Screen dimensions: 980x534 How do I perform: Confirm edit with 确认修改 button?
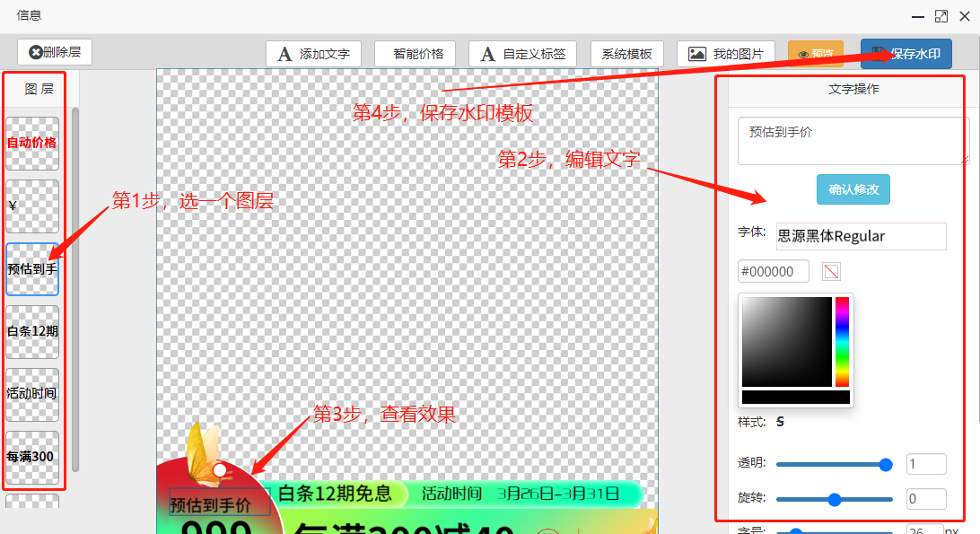[853, 189]
